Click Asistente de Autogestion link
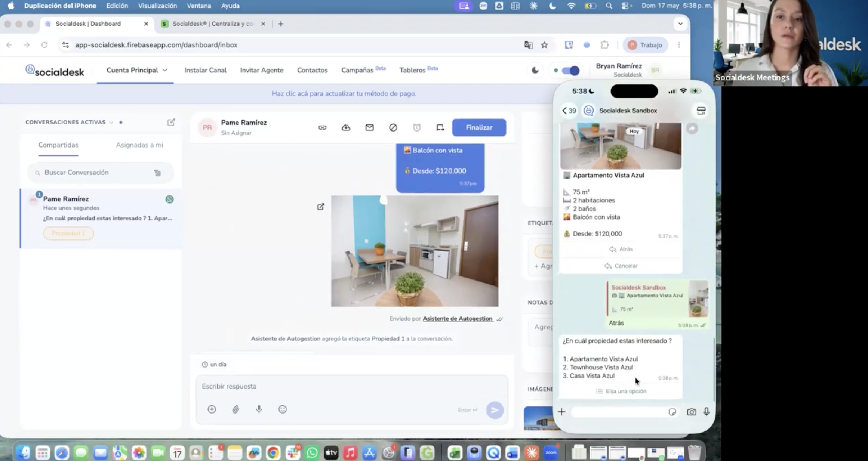The image size is (868, 461). point(458,319)
